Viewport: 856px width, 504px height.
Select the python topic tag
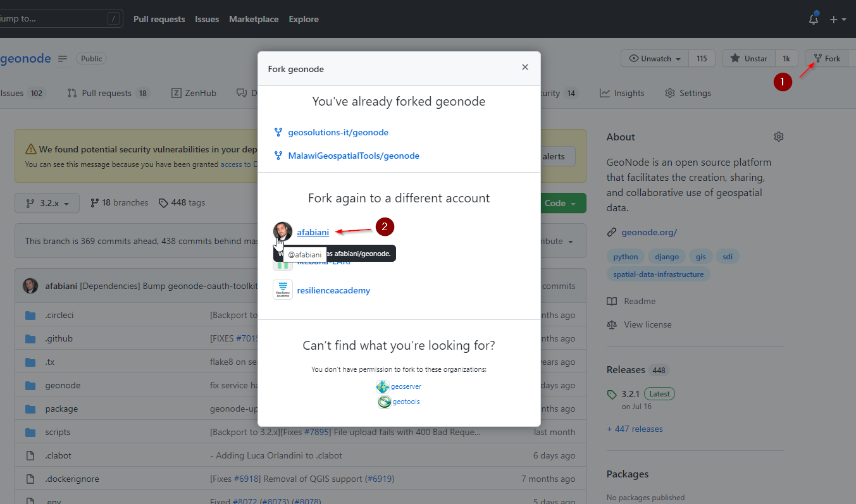point(626,257)
